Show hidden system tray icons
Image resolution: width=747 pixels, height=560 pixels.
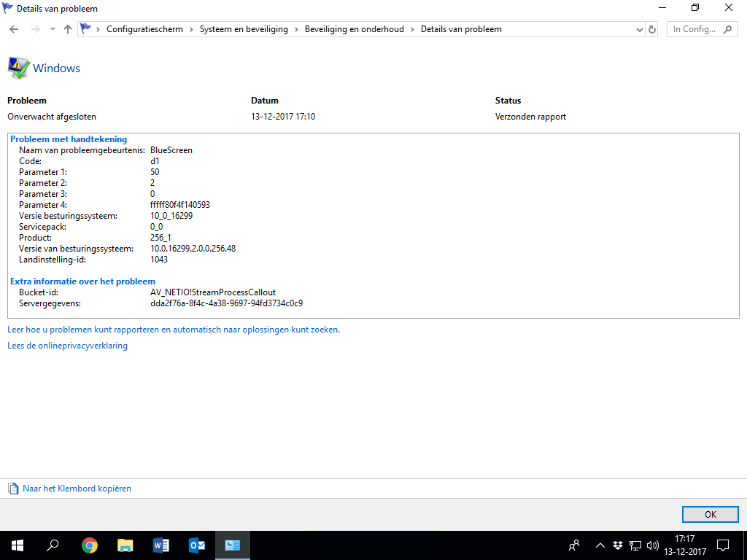pyautogui.click(x=600, y=545)
